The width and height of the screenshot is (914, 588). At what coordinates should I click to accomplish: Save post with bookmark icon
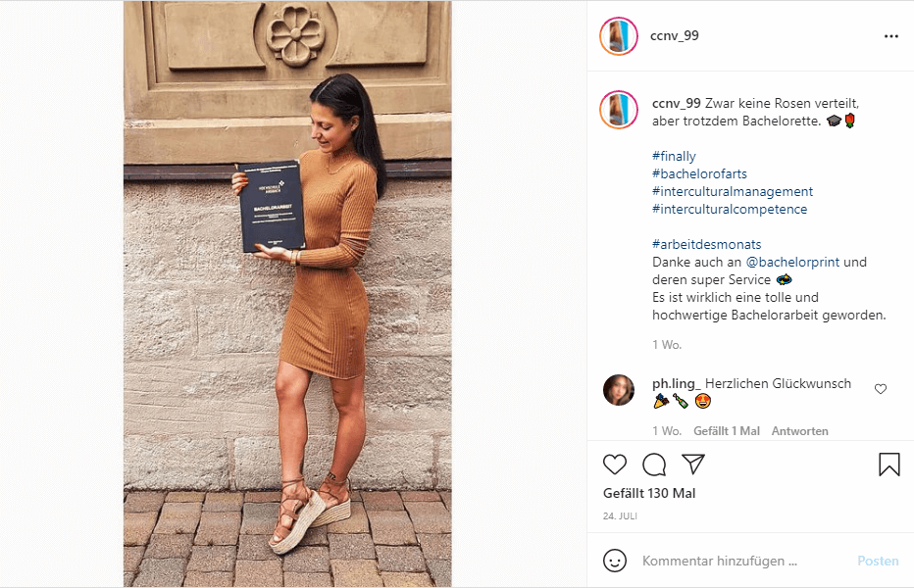889,465
